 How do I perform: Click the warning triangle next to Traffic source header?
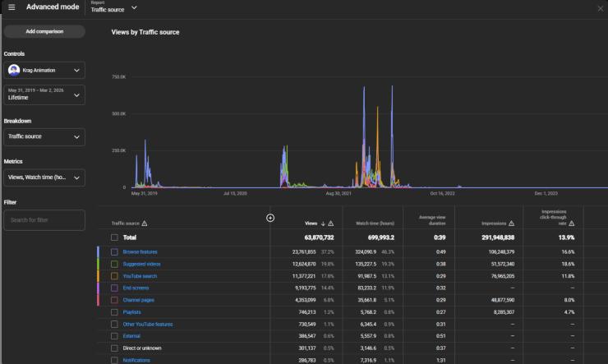(145, 223)
